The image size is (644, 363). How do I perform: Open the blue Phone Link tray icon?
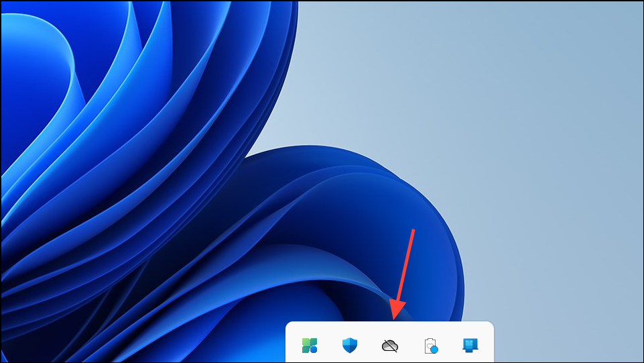pos(470,346)
